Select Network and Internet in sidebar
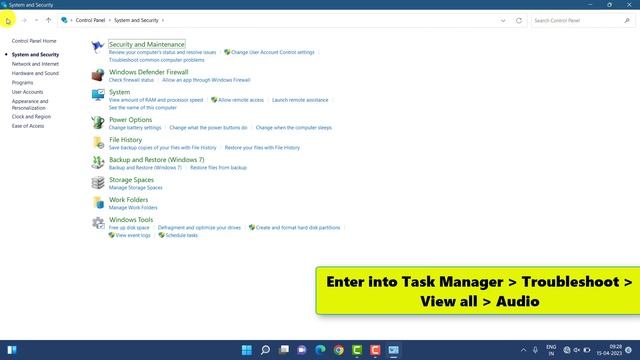This screenshot has width=640, height=360. (35, 64)
